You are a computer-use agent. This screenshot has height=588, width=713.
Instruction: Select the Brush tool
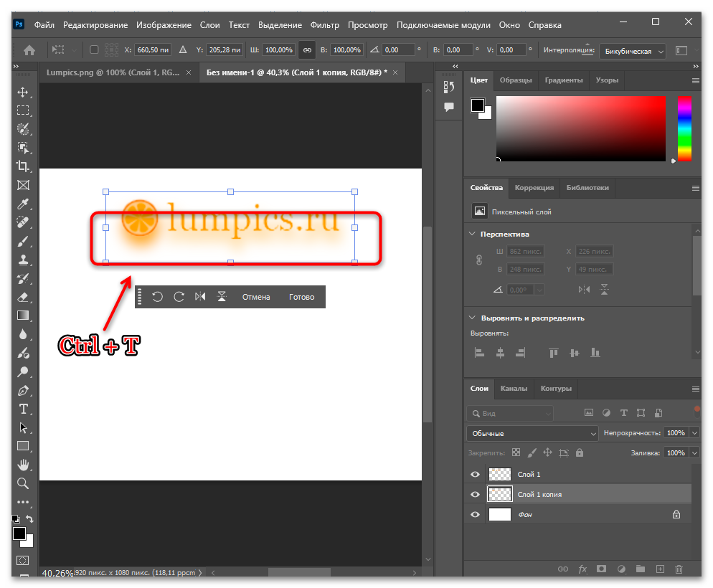(x=23, y=241)
